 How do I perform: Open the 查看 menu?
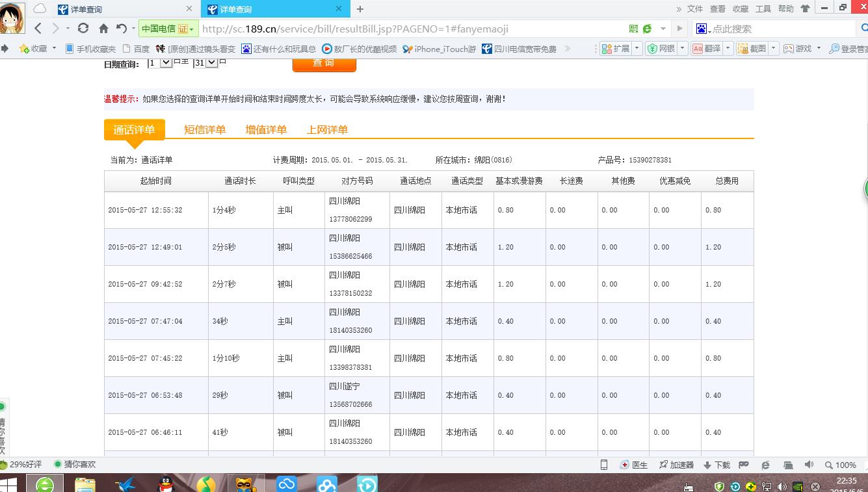[x=718, y=9]
